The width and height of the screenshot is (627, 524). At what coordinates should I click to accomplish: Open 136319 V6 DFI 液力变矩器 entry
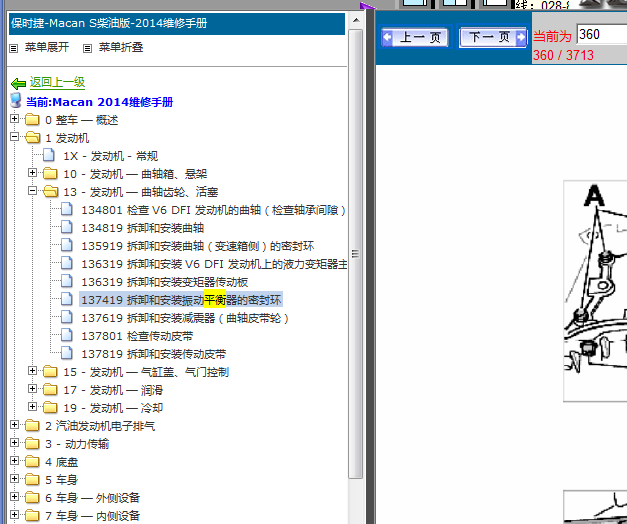click(214, 264)
